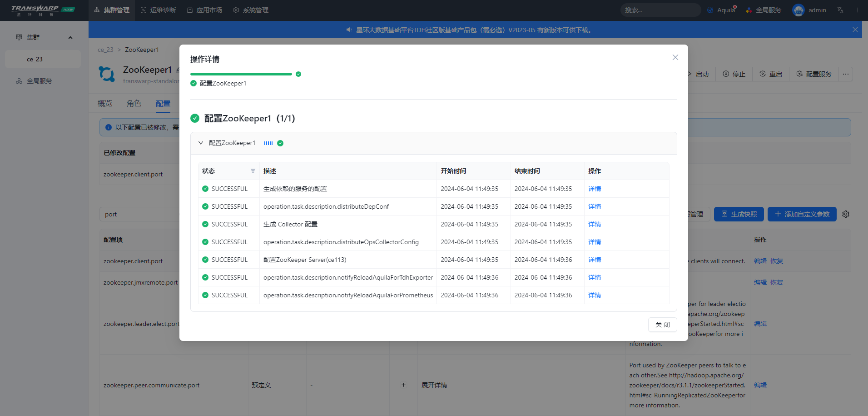Open 详情 for notifyReloadAquilaForPrometheus row
This screenshot has height=416, width=868.
click(x=595, y=295)
